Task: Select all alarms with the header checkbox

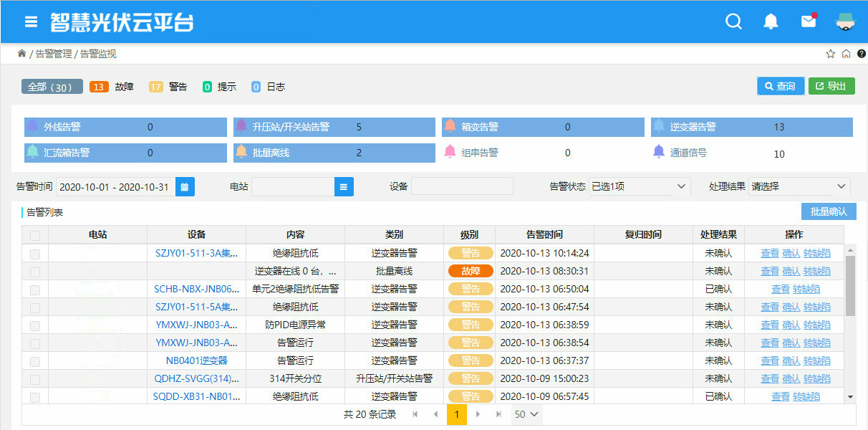Action: 34,234
